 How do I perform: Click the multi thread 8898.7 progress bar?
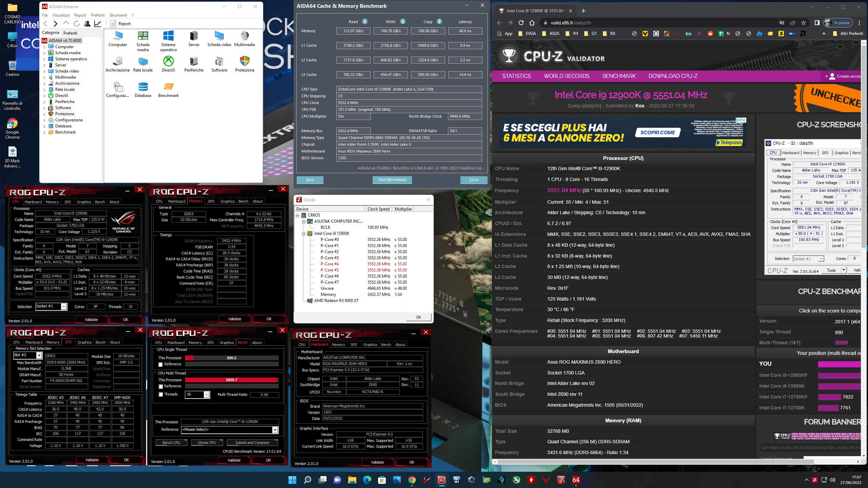pyautogui.click(x=232, y=380)
